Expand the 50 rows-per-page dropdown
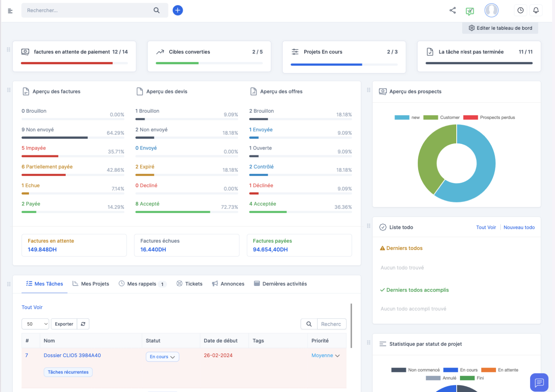555x392 pixels. coord(35,324)
